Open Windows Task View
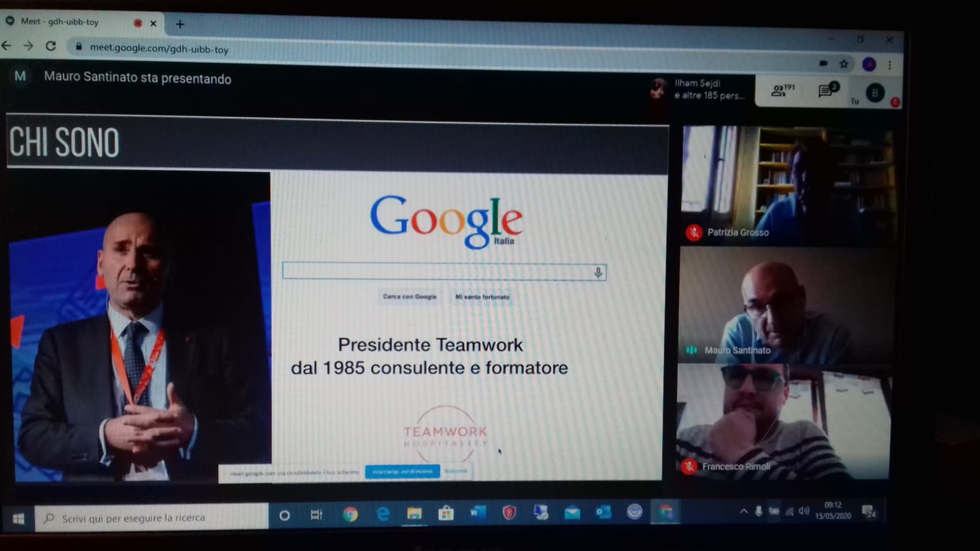The height and width of the screenshot is (551, 980). (316, 515)
